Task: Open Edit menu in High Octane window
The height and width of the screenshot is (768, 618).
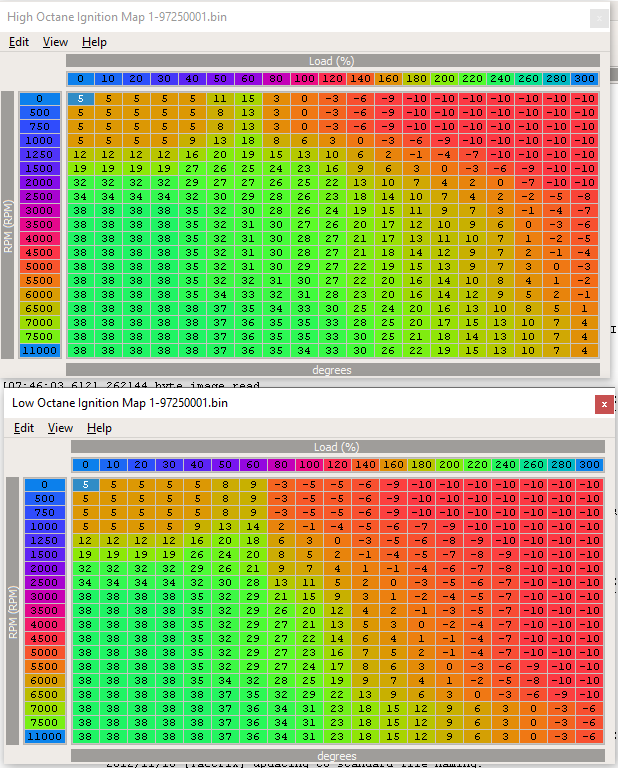Action: coord(19,42)
